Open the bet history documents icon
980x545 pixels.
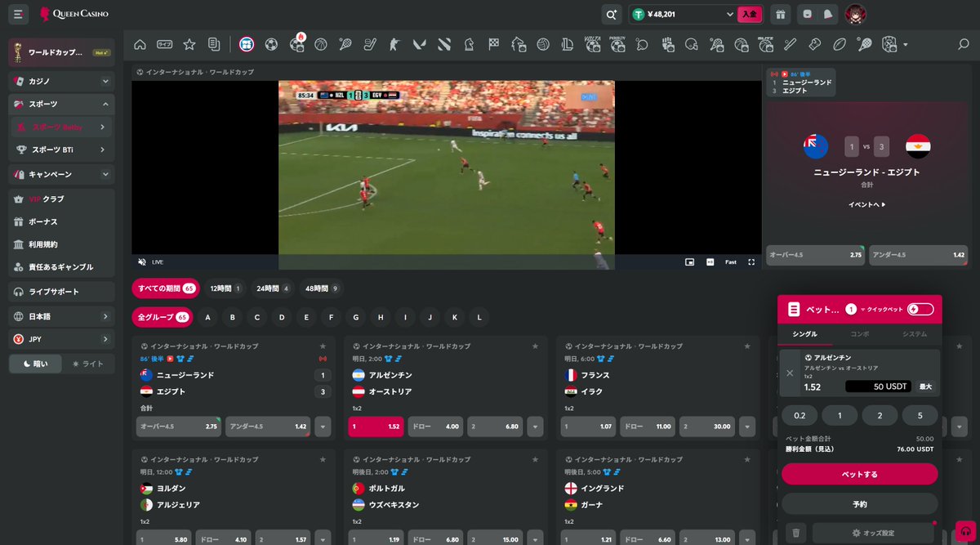click(x=214, y=44)
